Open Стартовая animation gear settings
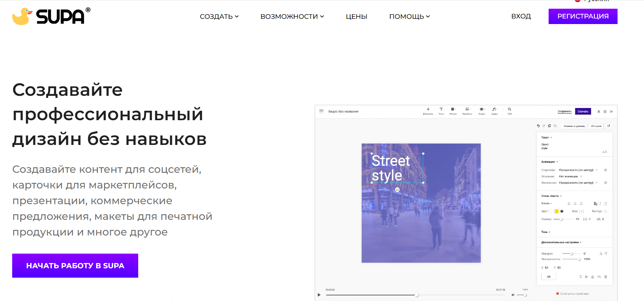 605,170
